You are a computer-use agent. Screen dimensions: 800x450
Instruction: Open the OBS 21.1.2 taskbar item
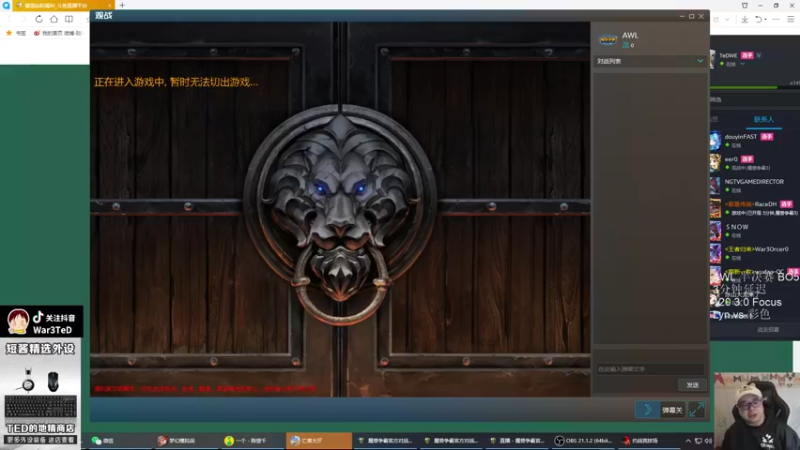coord(585,441)
